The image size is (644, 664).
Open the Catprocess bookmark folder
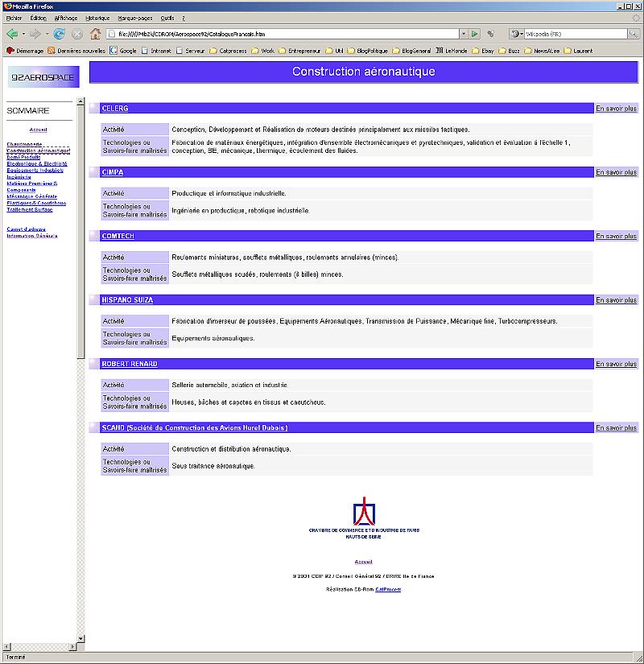[x=228, y=51]
